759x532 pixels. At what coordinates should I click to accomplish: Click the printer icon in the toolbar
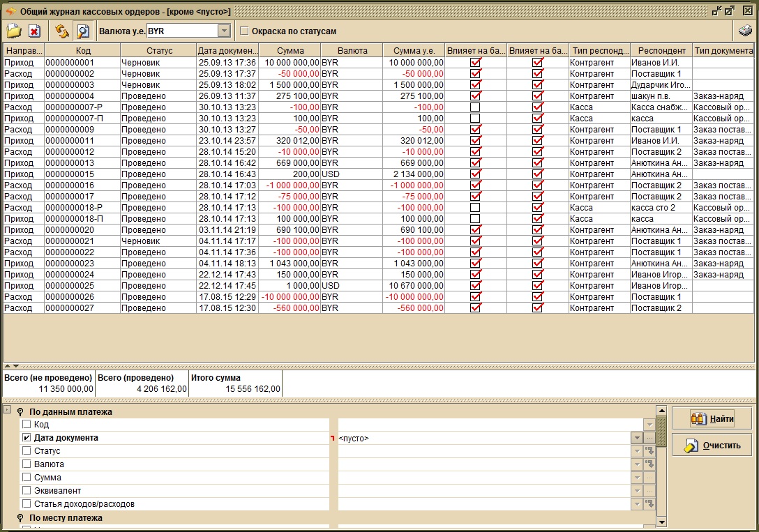tap(746, 31)
